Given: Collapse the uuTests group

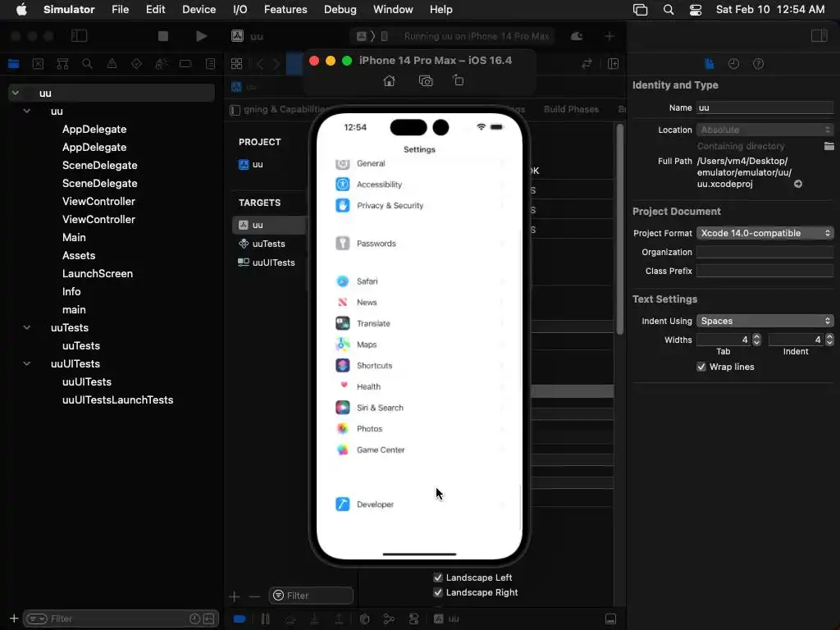Looking at the screenshot, I should 27,327.
